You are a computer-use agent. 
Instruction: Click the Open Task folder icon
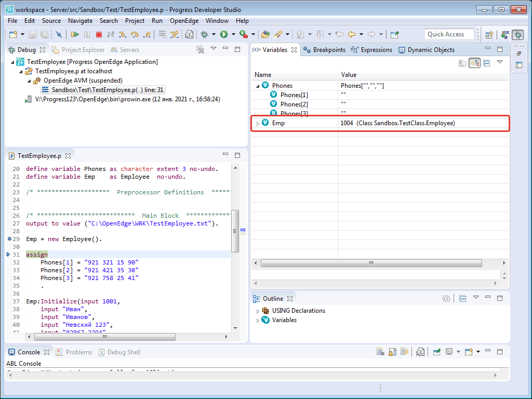tap(265, 34)
